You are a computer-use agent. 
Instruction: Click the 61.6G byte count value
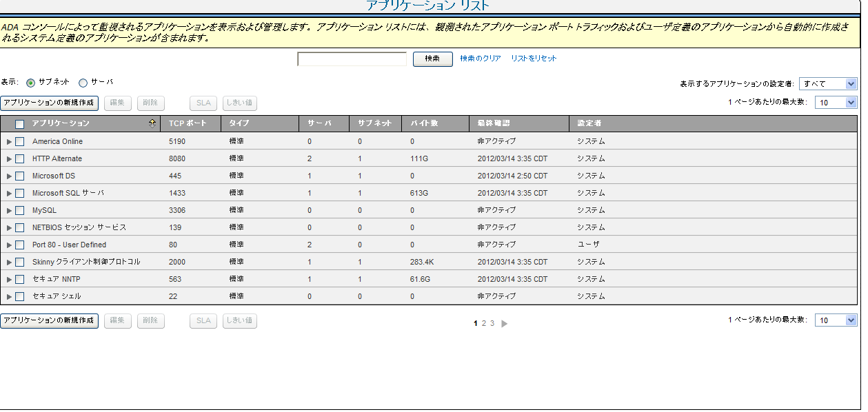coord(420,279)
